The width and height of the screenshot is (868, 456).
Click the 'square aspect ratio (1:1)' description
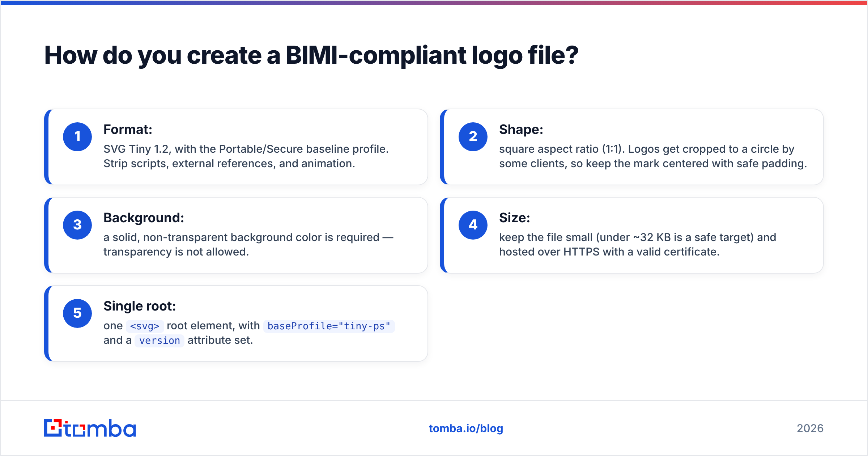(x=653, y=156)
